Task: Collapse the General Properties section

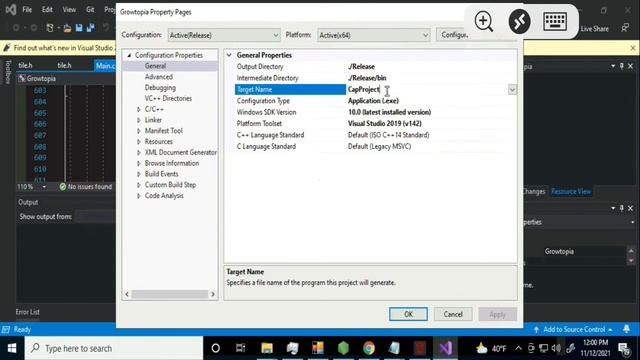Action: [229, 55]
